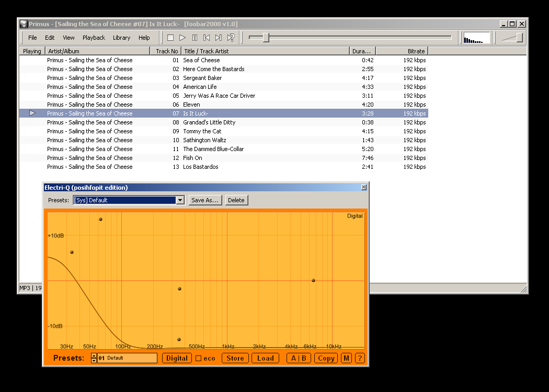Click the M button in Electri-Q
The height and width of the screenshot is (392, 549).
[346, 358]
